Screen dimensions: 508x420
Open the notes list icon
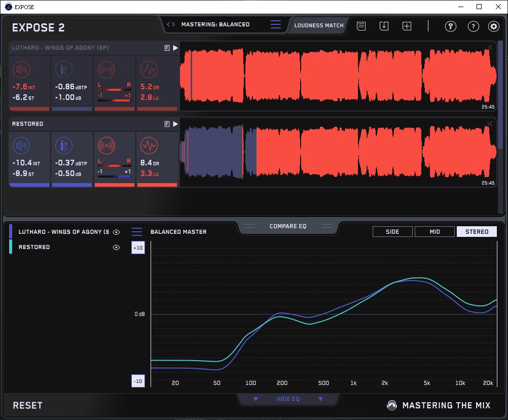point(361,26)
